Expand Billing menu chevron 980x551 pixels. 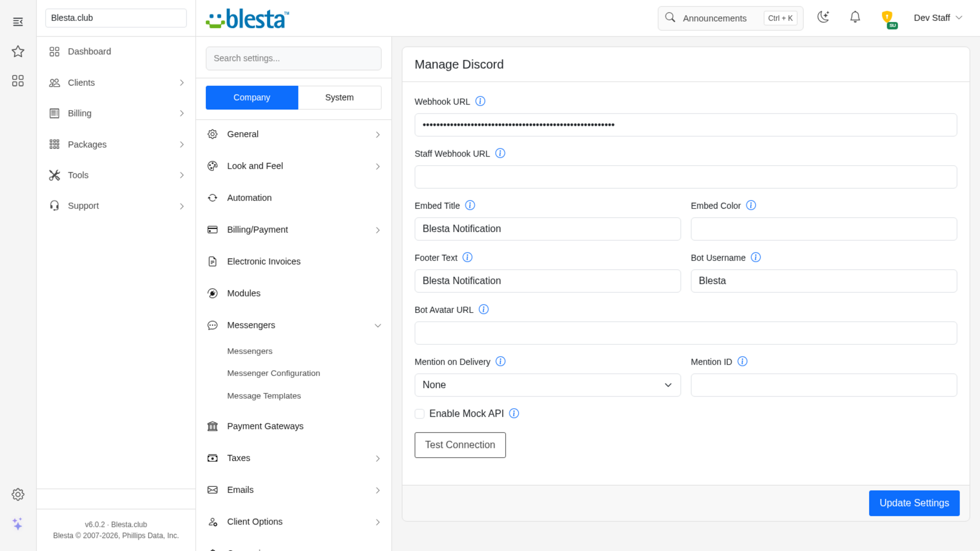pos(182,113)
